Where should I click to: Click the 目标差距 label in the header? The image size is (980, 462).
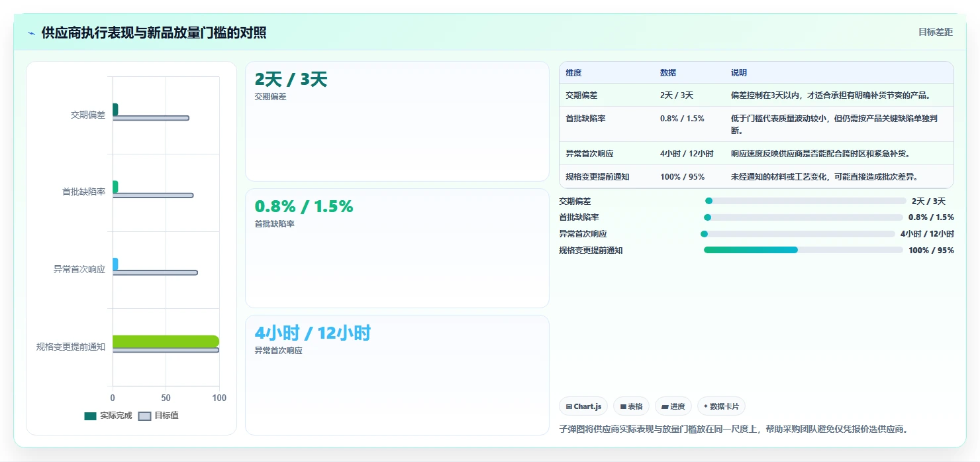pos(936,32)
